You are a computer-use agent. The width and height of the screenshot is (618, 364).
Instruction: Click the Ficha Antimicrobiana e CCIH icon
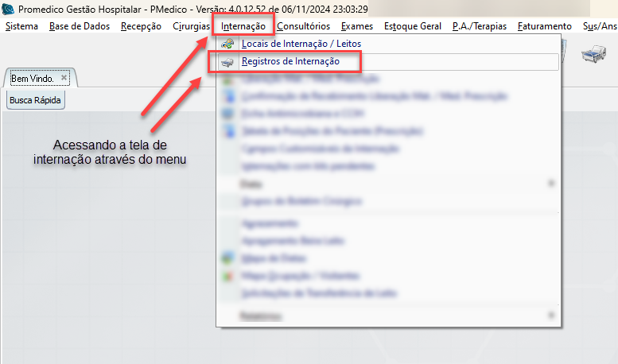(x=228, y=114)
